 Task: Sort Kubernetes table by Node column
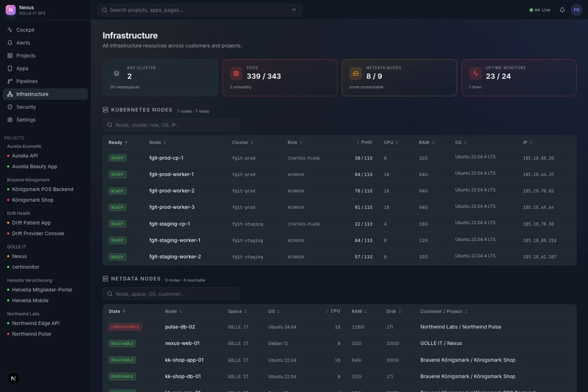[158, 143]
